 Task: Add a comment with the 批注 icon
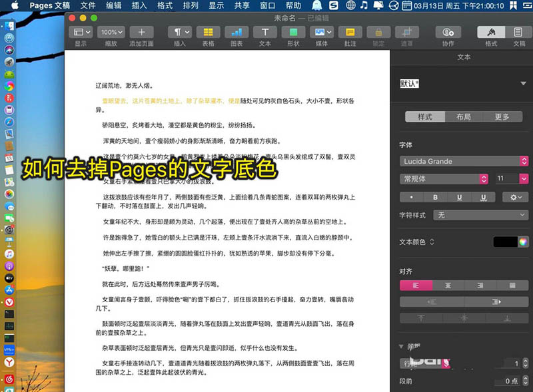(350, 32)
